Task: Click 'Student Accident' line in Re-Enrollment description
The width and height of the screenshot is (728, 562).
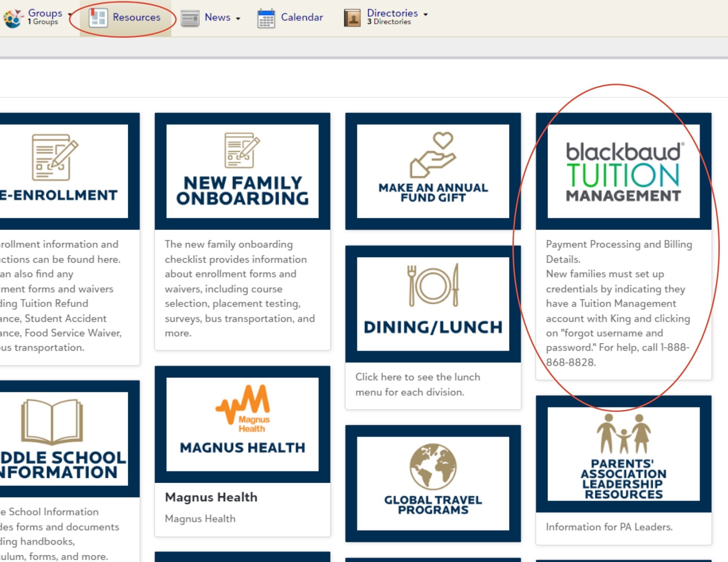Action: [x=66, y=318]
